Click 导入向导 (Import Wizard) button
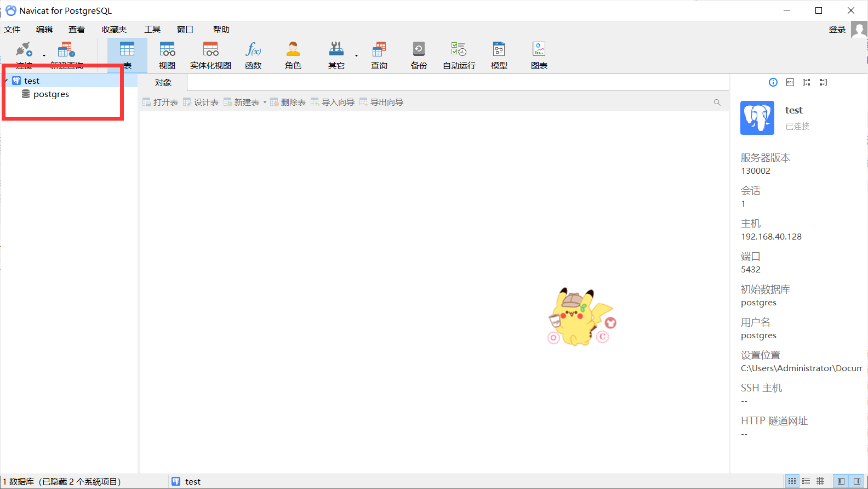This screenshot has height=489, width=868. [333, 103]
